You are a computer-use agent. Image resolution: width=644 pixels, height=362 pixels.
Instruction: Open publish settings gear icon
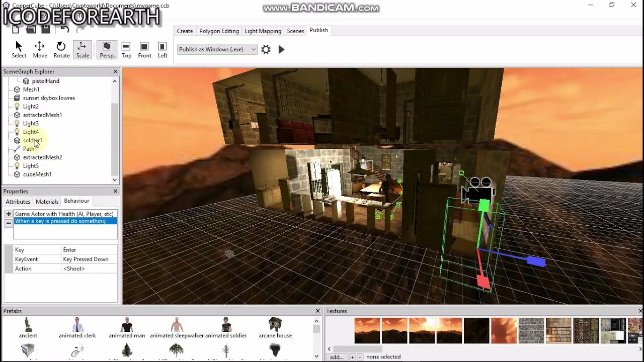click(x=266, y=49)
